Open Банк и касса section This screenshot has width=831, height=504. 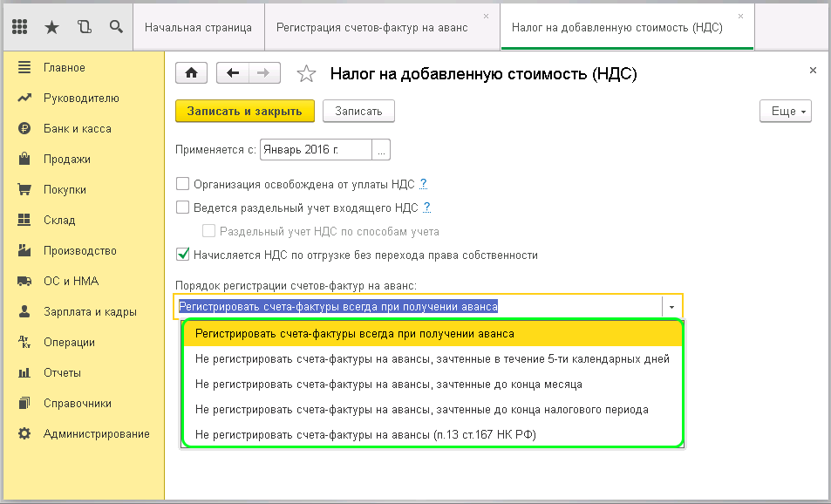click(77, 129)
